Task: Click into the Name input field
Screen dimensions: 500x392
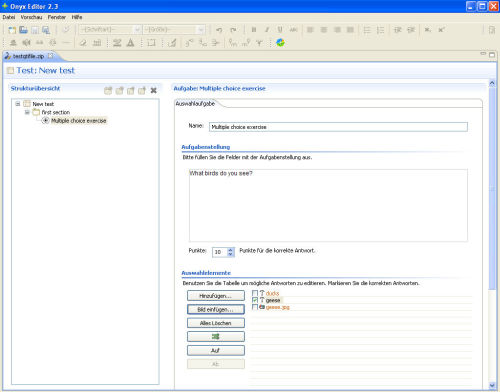Action: (x=338, y=127)
